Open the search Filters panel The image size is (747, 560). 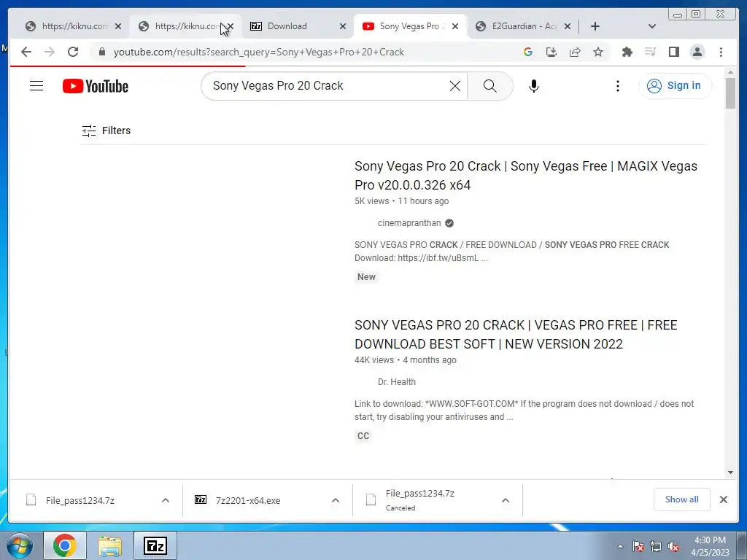(x=107, y=131)
